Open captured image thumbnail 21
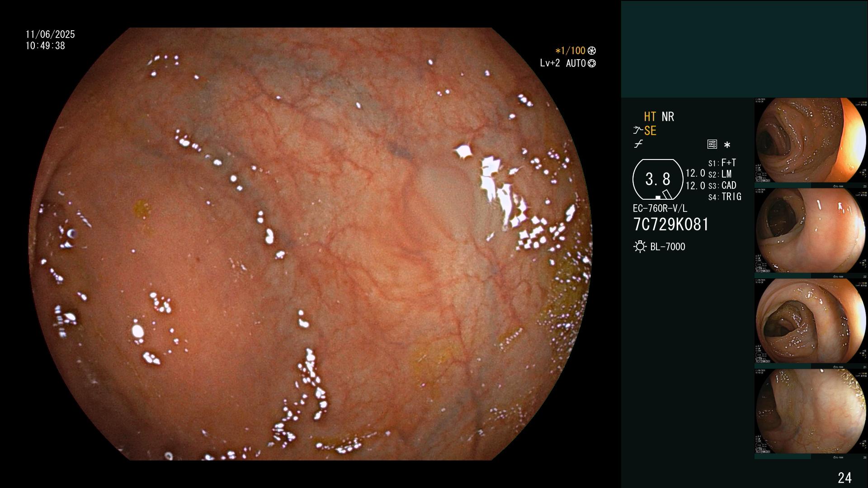Screen dimensions: 868x488 click(811, 324)
